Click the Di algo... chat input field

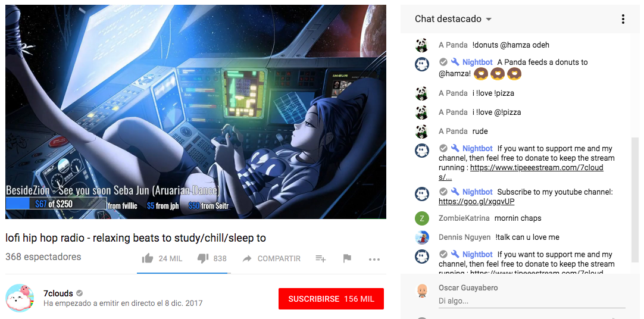coord(532,301)
